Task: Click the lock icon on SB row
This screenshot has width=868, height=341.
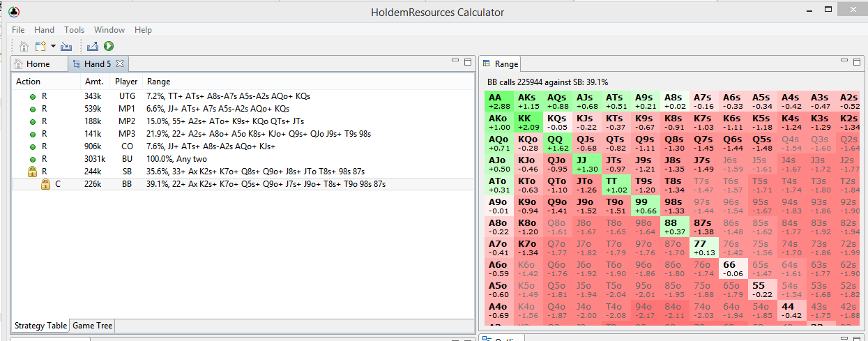Action: 32,172
